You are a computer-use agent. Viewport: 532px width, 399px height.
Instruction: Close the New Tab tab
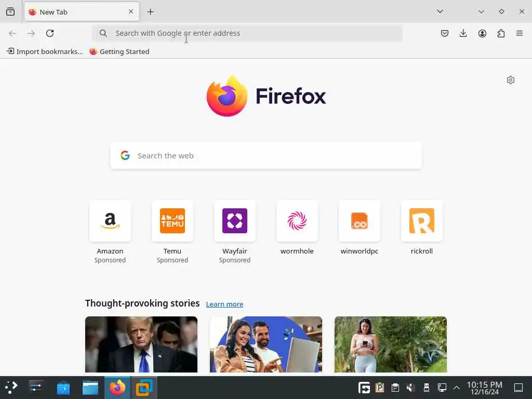coord(131,12)
